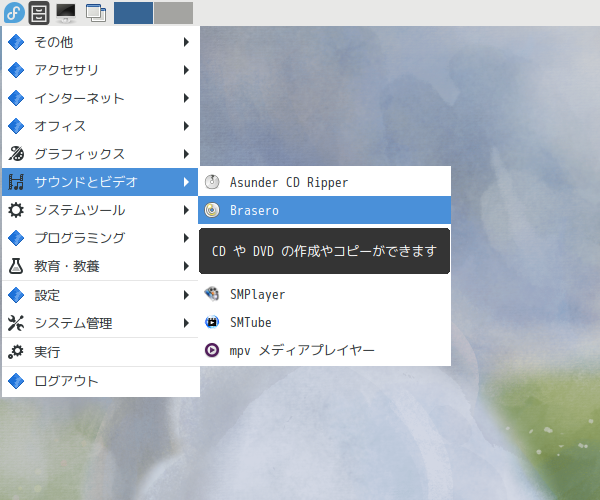Launch mpv メディアプレイヤー
Screen dimensions: 600x500
324,350
